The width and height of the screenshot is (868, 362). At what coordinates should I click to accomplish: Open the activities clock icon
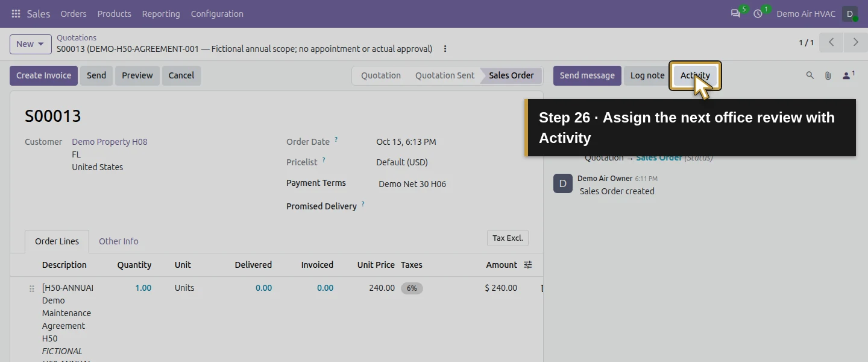[x=758, y=14]
